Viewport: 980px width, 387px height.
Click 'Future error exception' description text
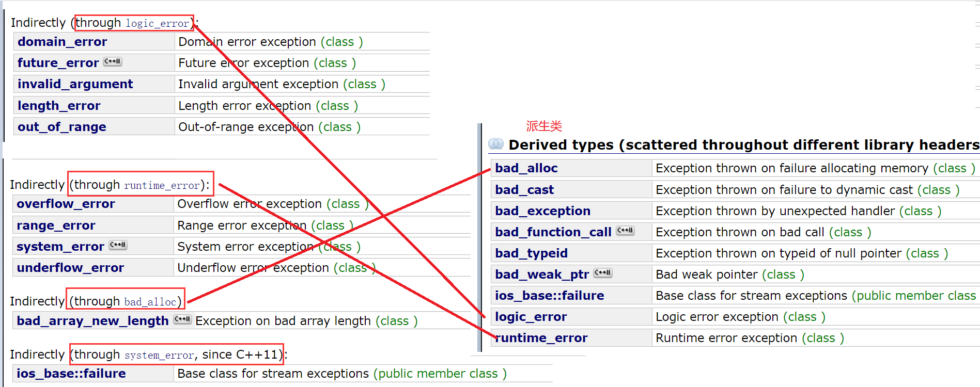[x=243, y=63]
